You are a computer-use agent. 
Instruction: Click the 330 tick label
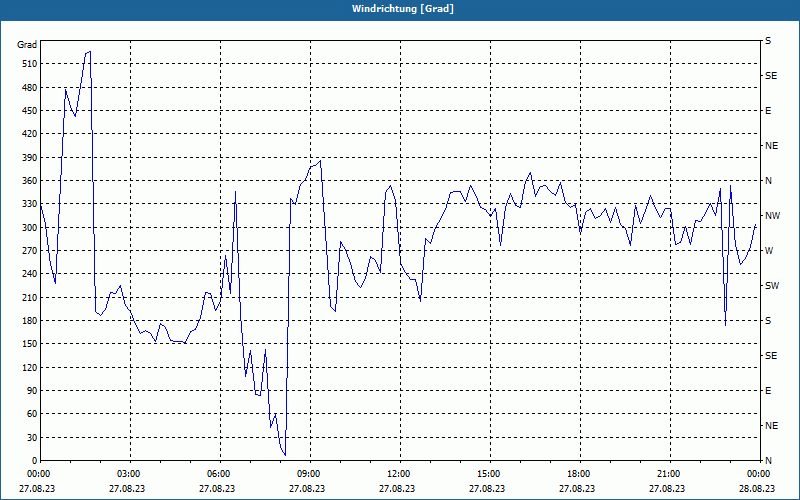pyautogui.click(x=30, y=204)
